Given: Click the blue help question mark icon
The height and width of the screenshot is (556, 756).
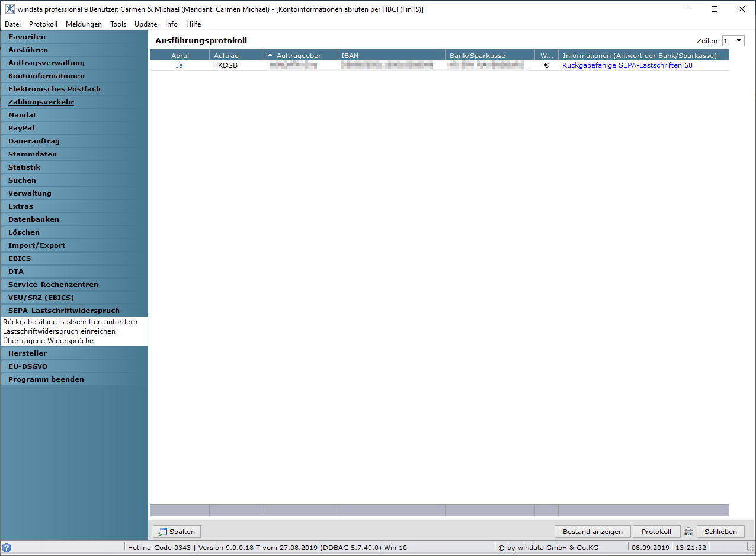Looking at the screenshot, I should [7, 548].
